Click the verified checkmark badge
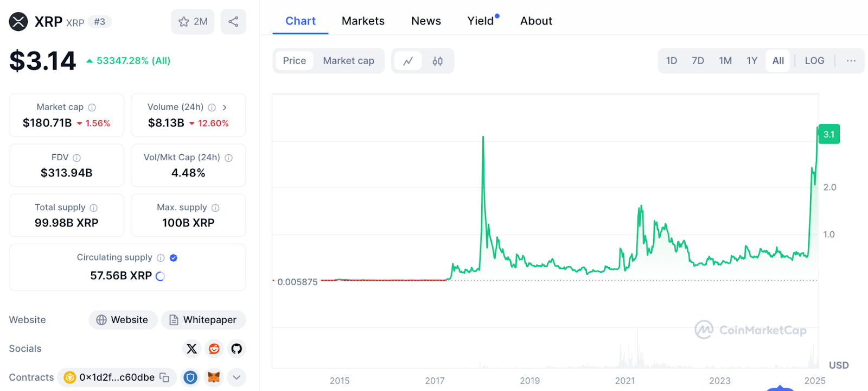Viewport: 868px width, 391px height. (174, 257)
